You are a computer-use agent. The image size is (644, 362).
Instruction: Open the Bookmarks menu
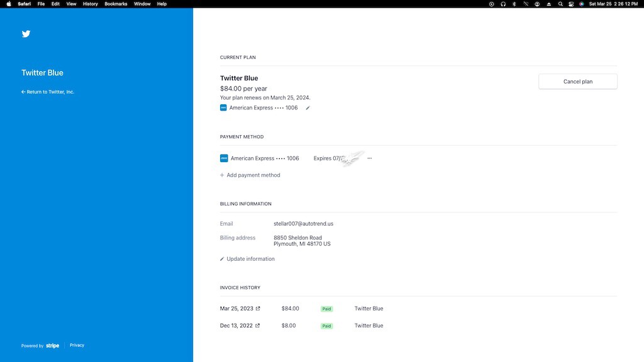116,4
